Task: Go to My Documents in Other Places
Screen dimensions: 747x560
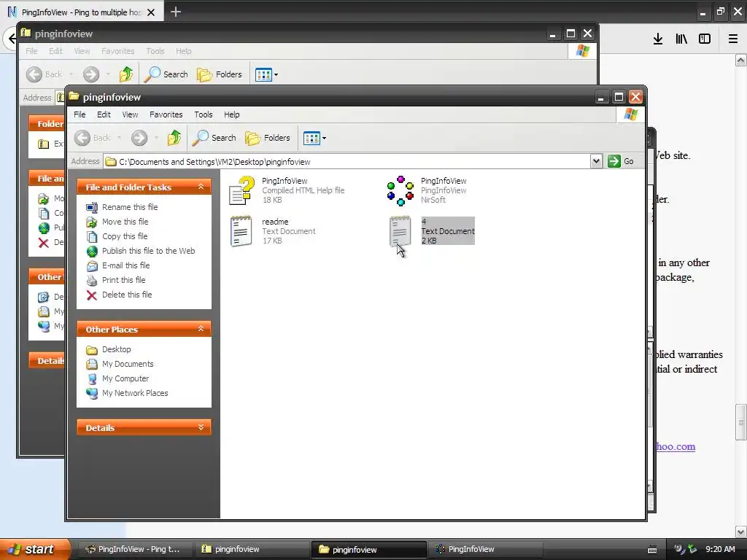Action: point(128,364)
